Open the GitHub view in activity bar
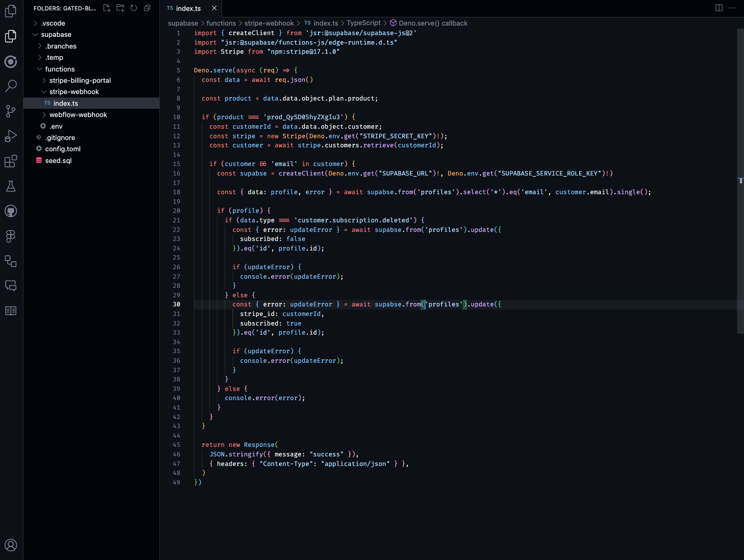 [11, 211]
